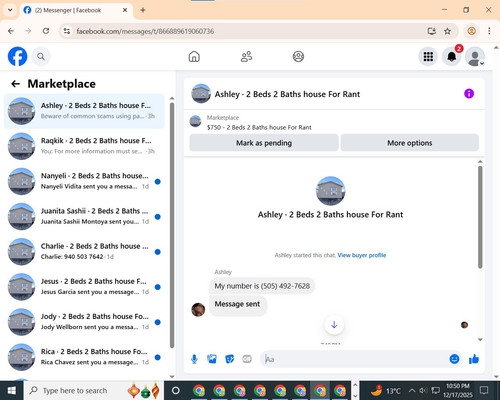Click the chat list scrollbar
This screenshot has height=400, width=500.
172,225
